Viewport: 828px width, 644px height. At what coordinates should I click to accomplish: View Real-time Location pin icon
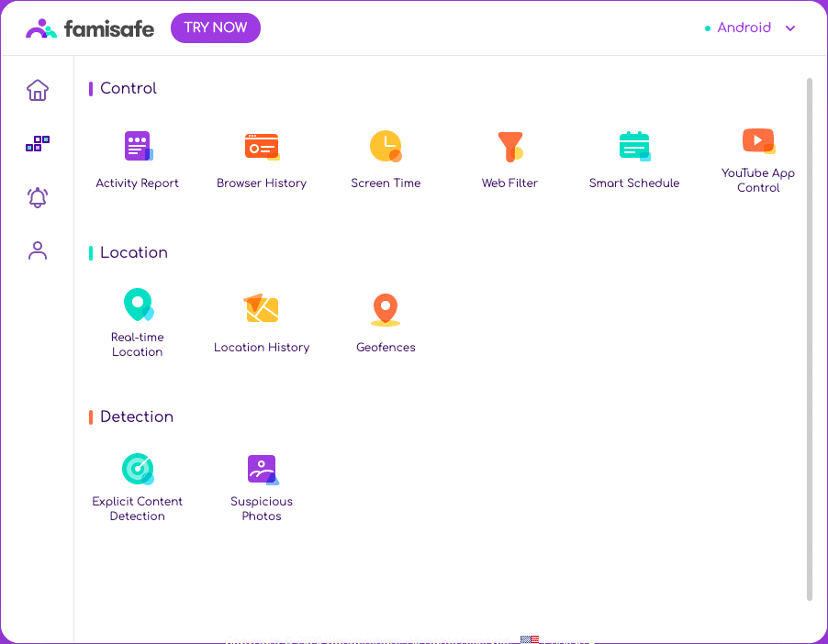pyautogui.click(x=138, y=305)
